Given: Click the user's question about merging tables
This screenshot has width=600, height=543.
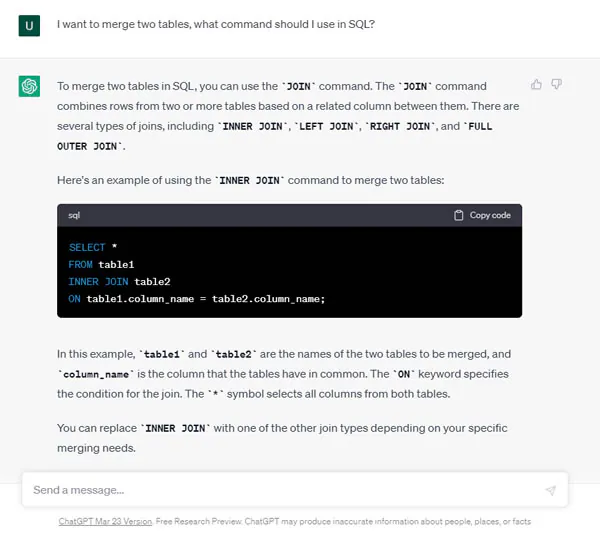Looking at the screenshot, I should point(216,25).
